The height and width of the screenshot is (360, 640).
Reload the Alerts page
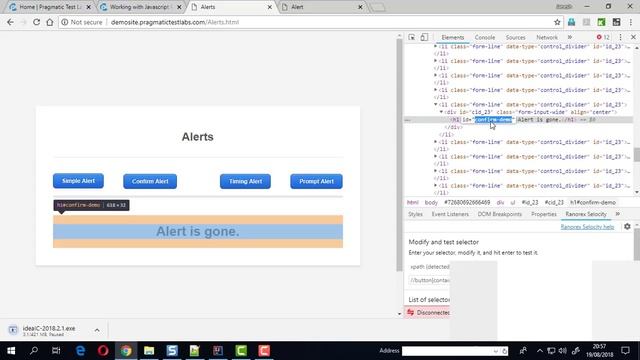click(x=36, y=22)
